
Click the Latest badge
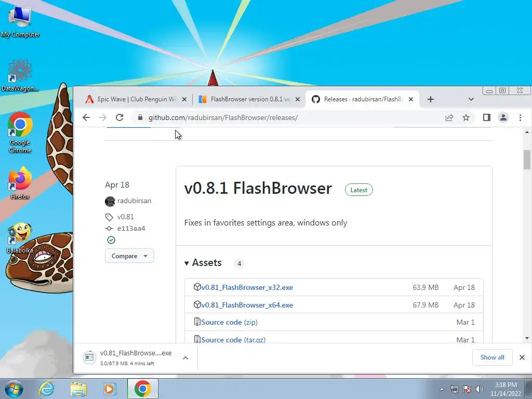pos(358,190)
